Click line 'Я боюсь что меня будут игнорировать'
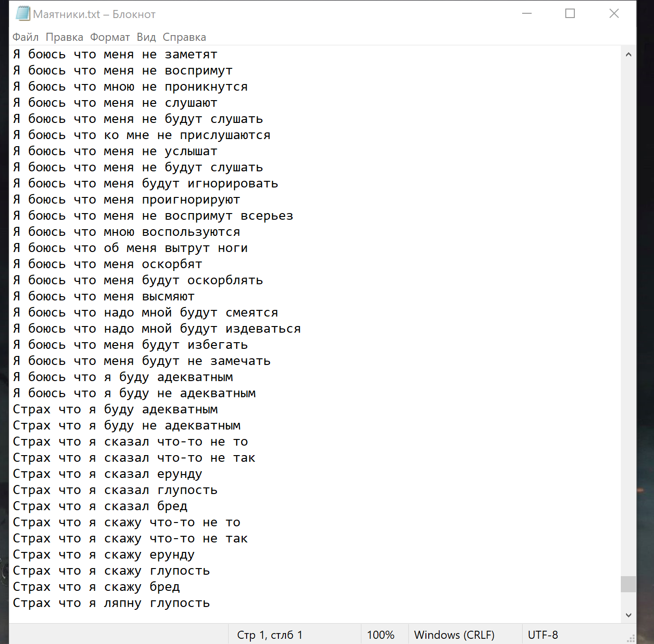Screen dimensions: 654x644 146,184
